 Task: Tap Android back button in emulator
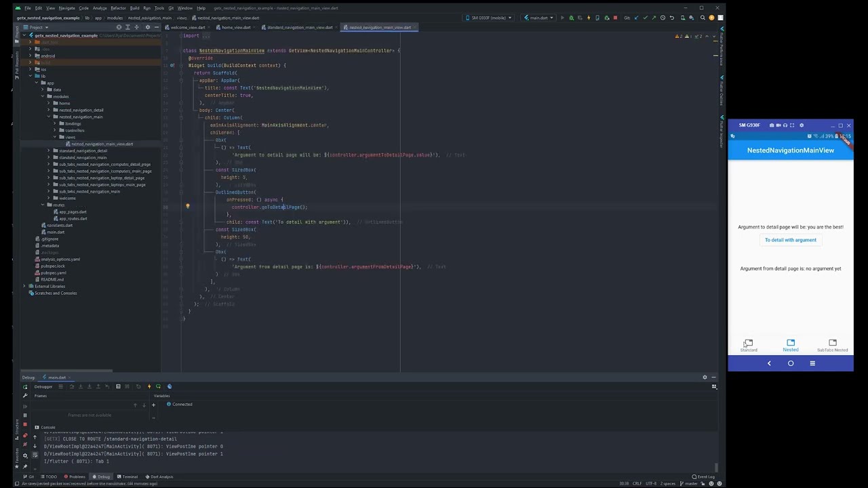point(769,363)
